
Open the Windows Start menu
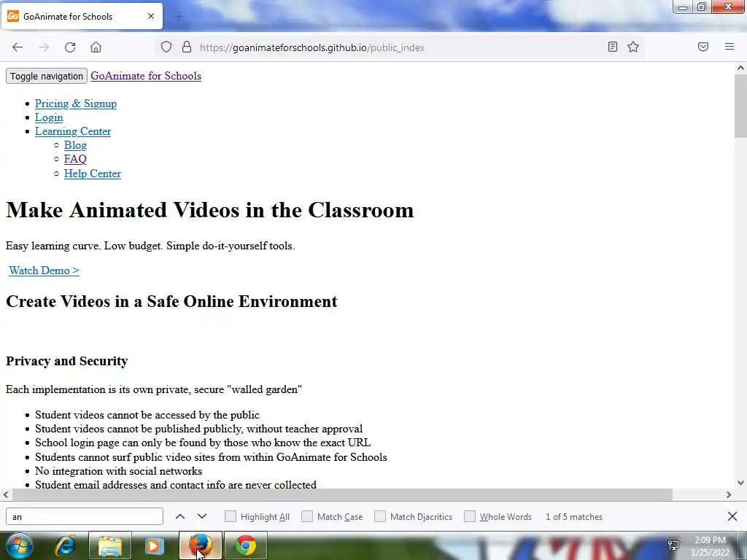[x=20, y=545]
